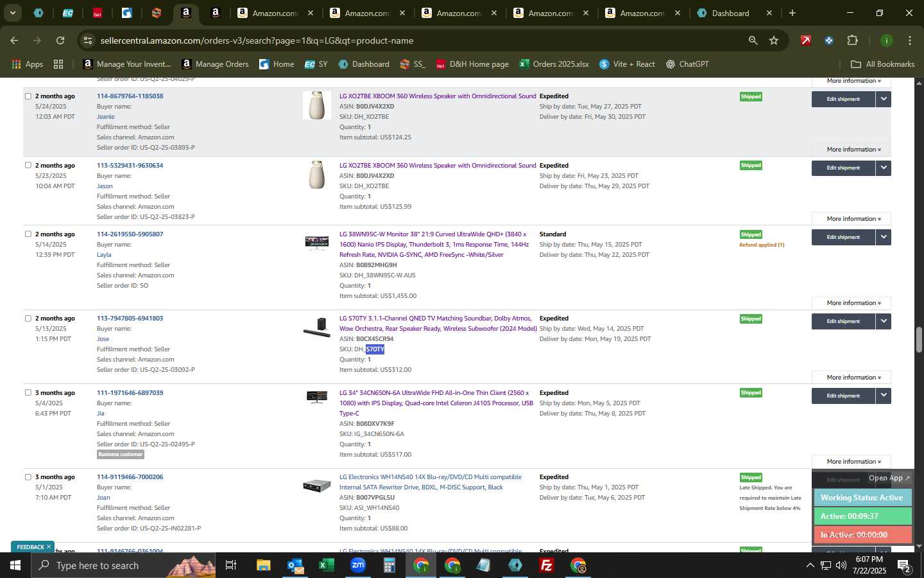Screen dimensions: 924x578
Task: Expand shipment dropdown for Jose's order
Action: pos(884,321)
